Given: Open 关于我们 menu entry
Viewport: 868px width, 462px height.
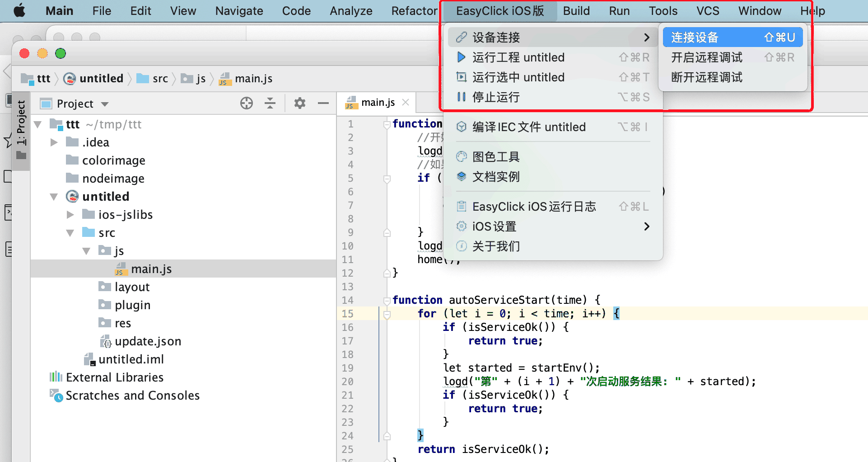Looking at the screenshot, I should tap(553, 246).
